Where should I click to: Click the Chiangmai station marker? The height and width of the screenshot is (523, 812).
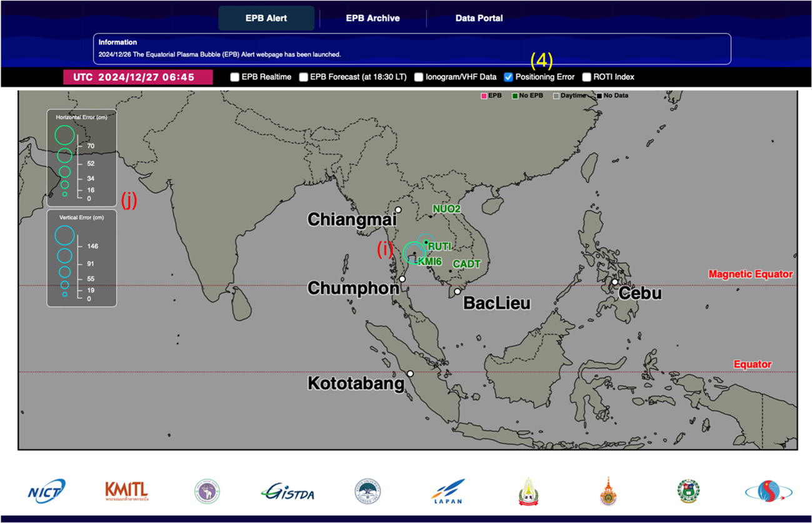click(398, 210)
